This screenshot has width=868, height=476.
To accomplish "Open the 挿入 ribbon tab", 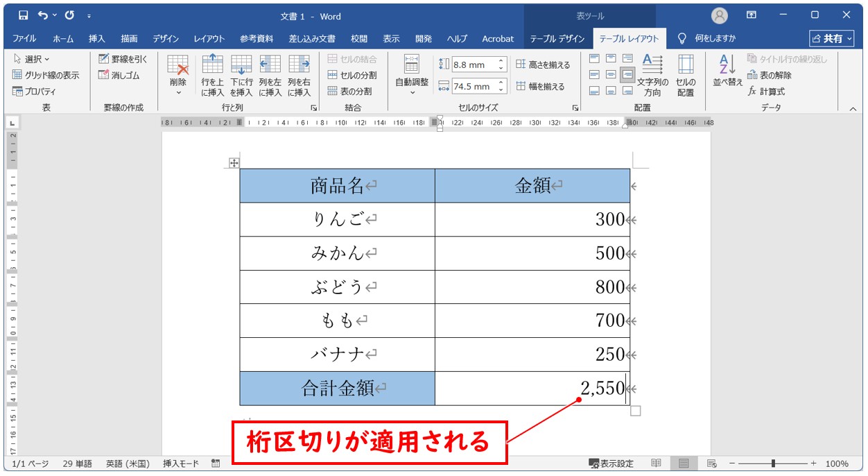I will (x=96, y=39).
